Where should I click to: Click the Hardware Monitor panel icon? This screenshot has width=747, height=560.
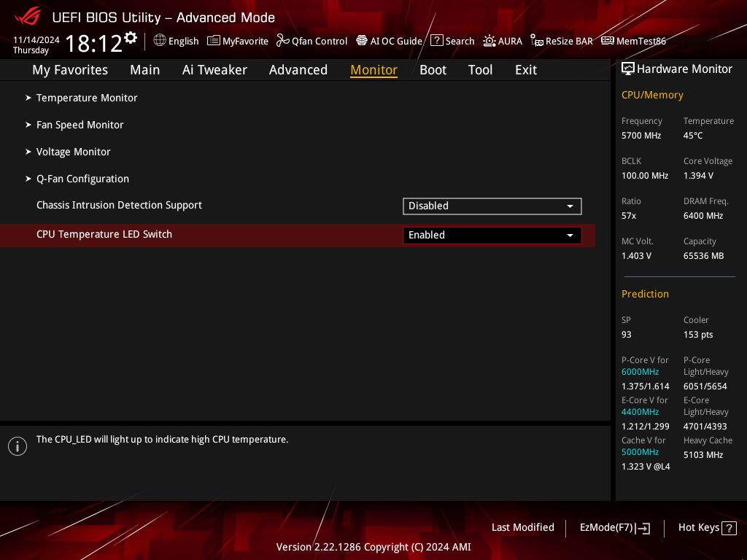click(628, 69)
